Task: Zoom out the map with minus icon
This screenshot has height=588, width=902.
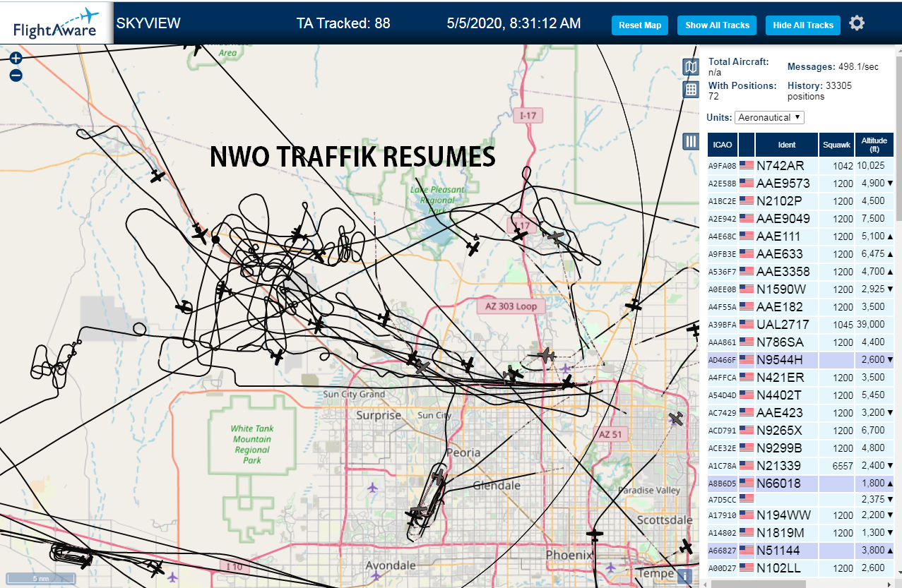Action: coord(16,76)
